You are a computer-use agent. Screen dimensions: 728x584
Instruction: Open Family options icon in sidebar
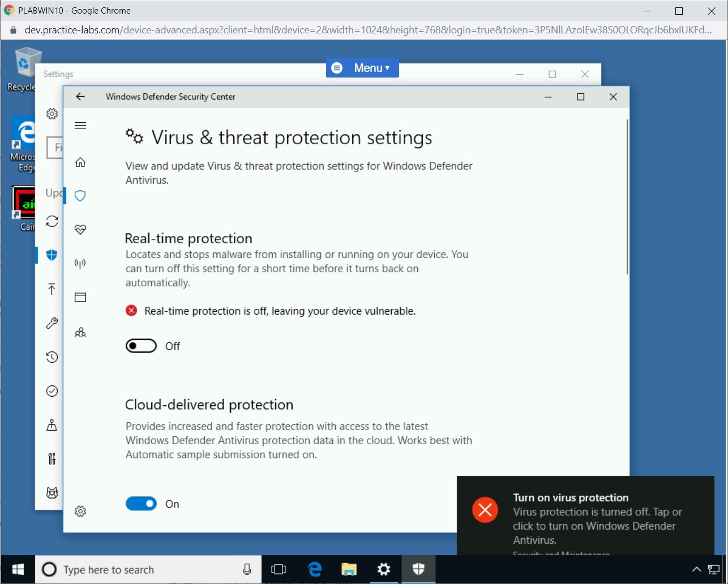80,332
